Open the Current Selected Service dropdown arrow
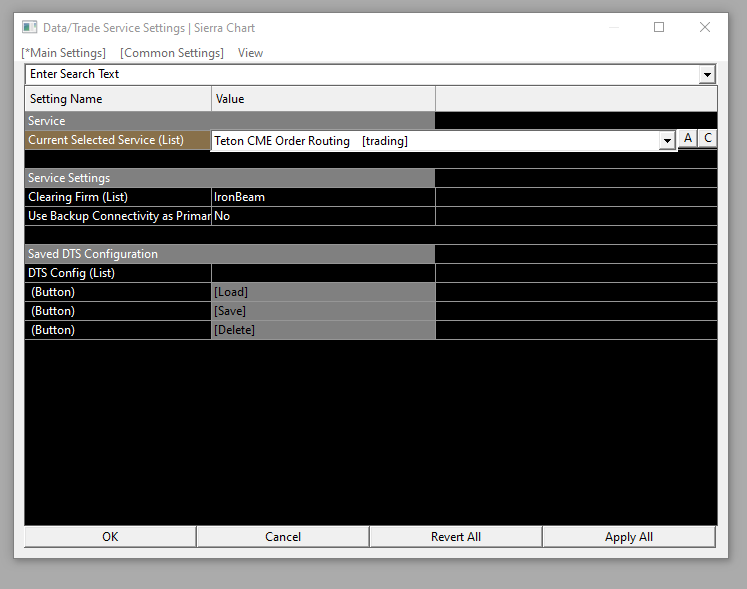The image size is (747, 589). tap(667, 142)
